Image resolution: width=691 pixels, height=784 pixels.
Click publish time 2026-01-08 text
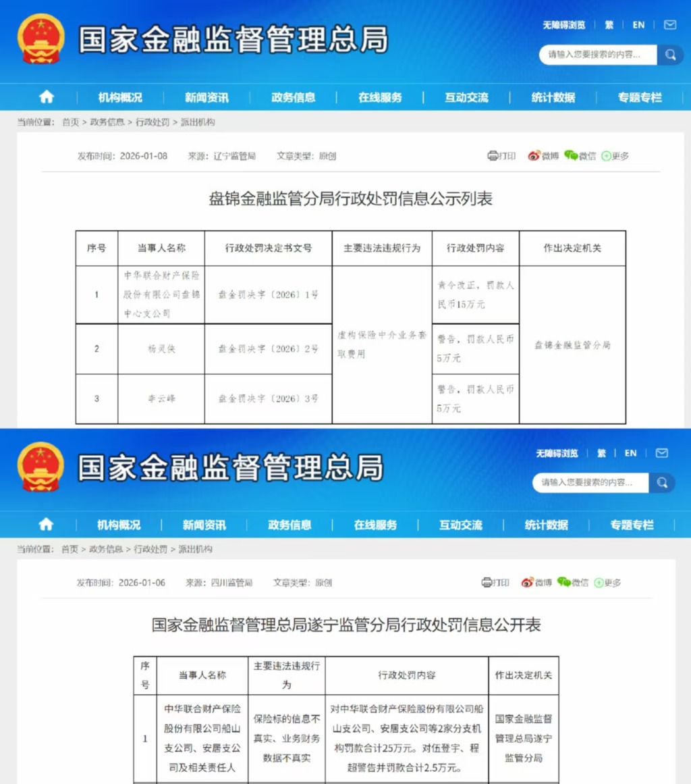144,156
